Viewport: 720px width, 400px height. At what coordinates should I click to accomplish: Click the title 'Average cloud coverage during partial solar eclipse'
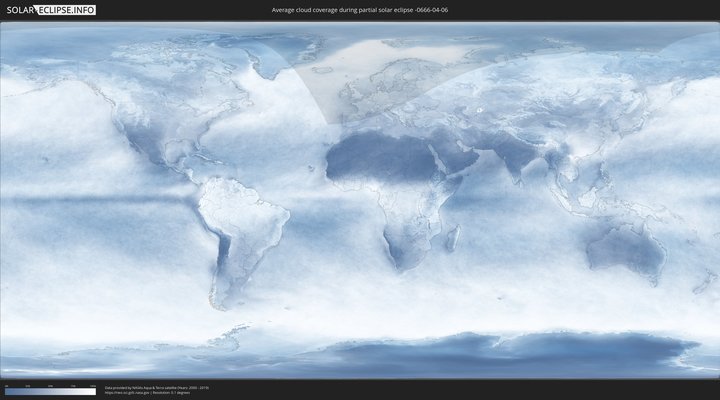pyautogui.click(x=360, y=10)
